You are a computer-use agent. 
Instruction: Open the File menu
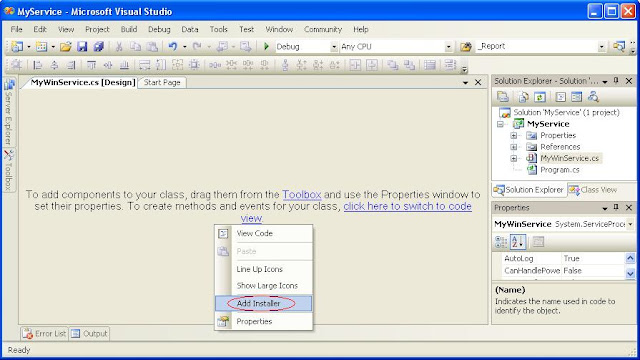pyautogui.click(x=16, y=29)
